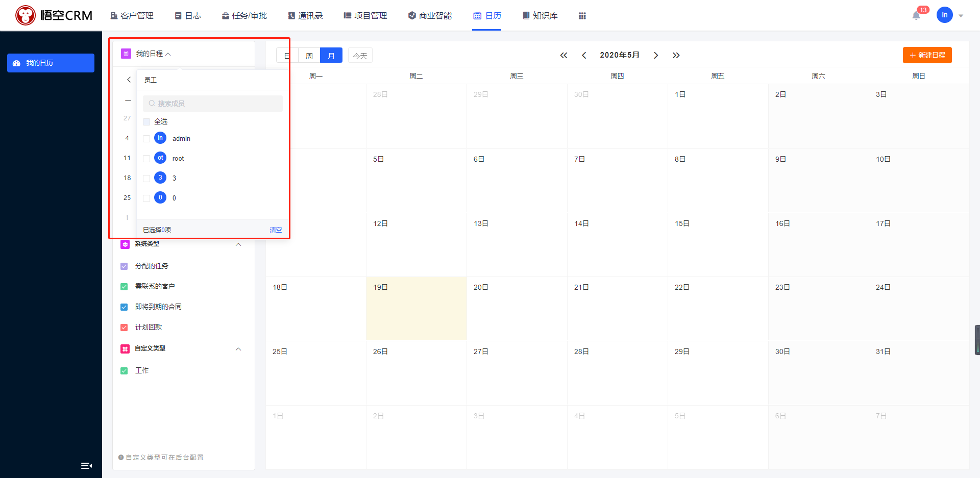
Task: Open 日志 menu
Action: [188, 16]
